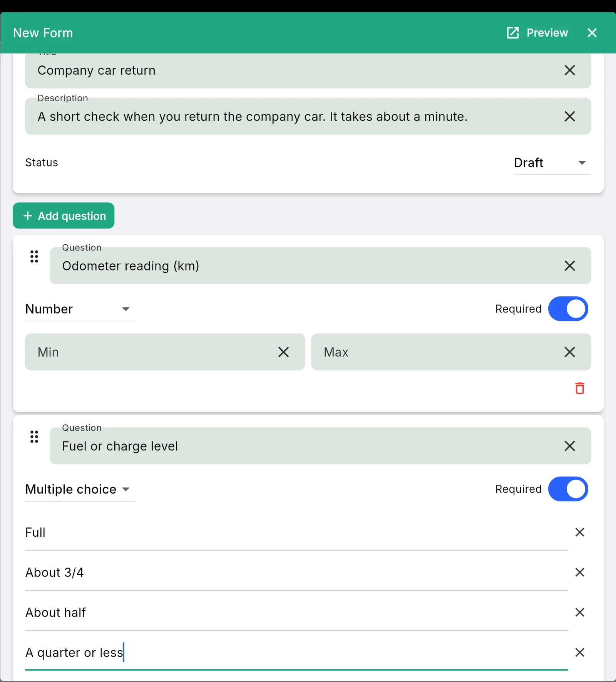This screenshot has height=682, width=616.
Task: Grab the drag handle for Odometer reading question
Action: click(x=34, y=256)
